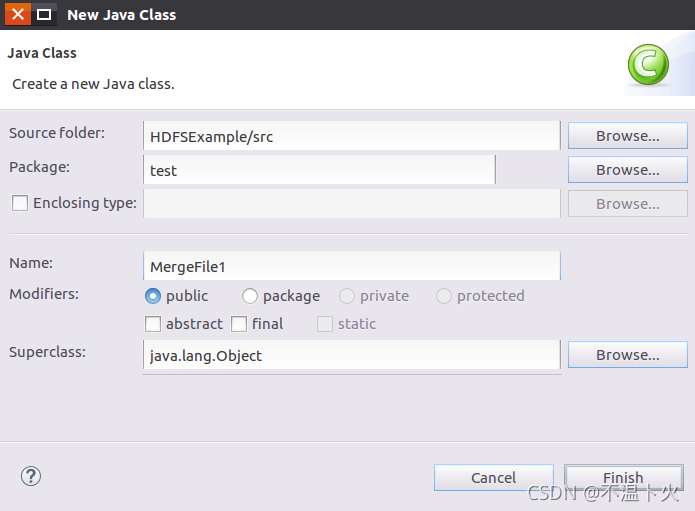The height and width of the screenshot is (511, 695).
Task: Click the "Package:" label
Action: 39,167
